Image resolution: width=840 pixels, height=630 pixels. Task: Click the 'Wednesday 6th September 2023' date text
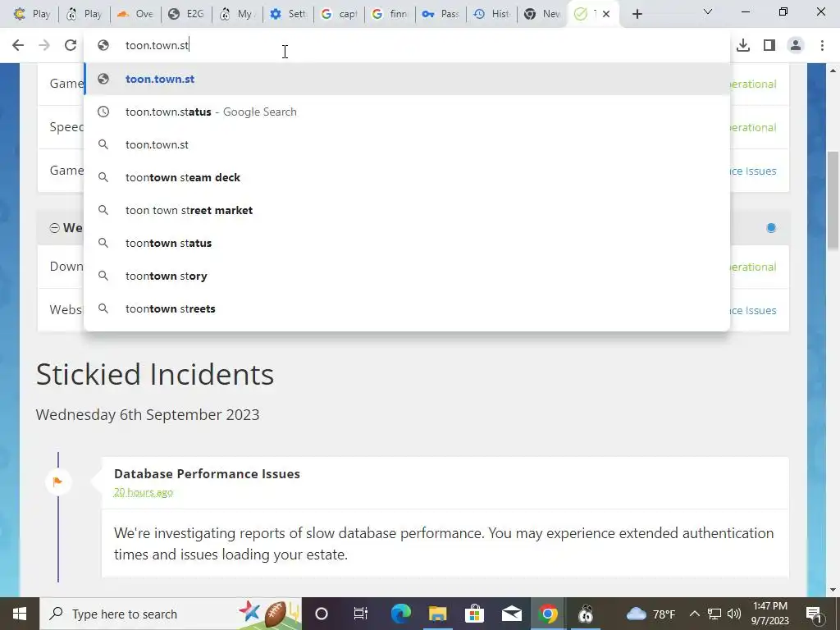[x=148, y=414]
